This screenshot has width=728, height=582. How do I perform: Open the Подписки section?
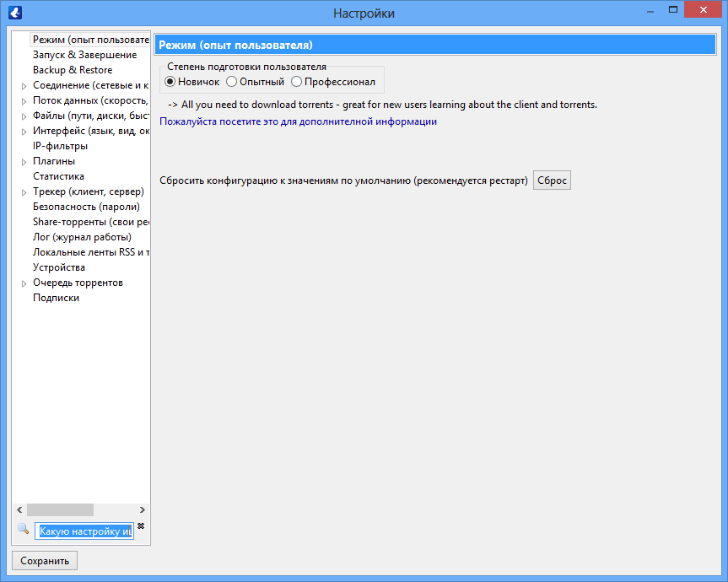click(x=56, y=298)
